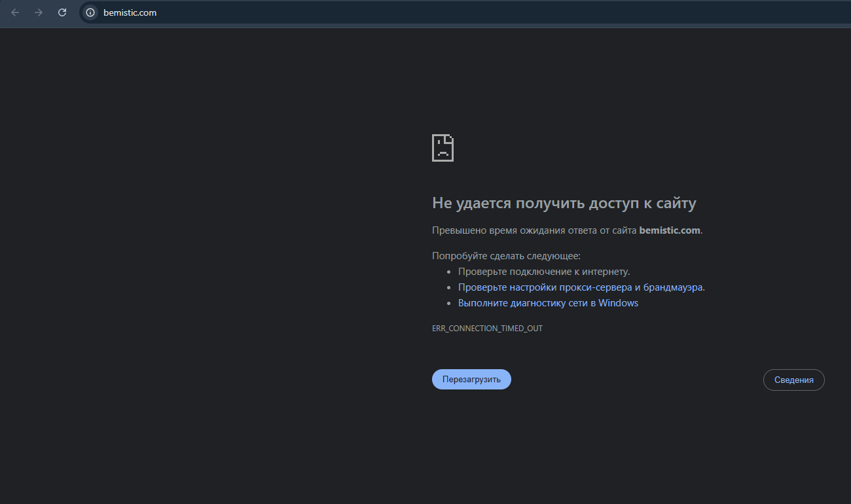Click text Проверьте подключение к интернету
This screenshot has height=504, width=851.
pos(544,272)
